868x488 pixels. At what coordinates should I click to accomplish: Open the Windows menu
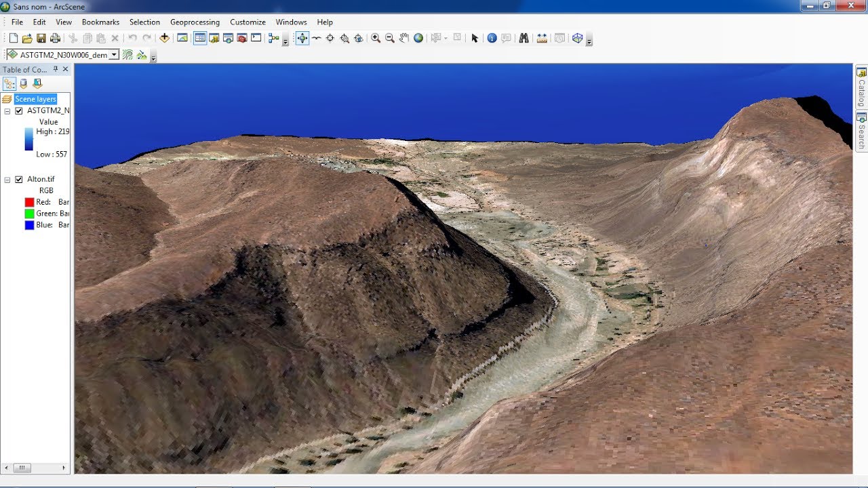291,22
